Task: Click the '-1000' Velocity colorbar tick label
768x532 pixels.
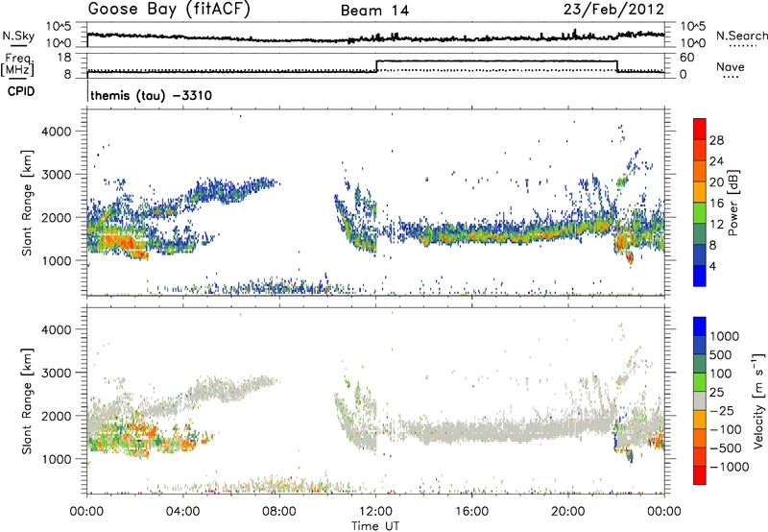Action: pyautogui.click(x=729, y=467)
